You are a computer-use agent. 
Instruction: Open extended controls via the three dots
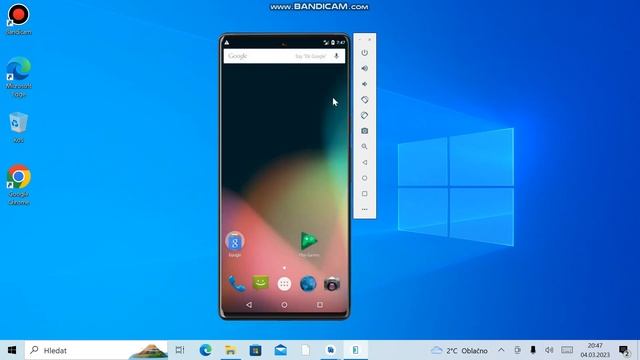click(364, 209)
